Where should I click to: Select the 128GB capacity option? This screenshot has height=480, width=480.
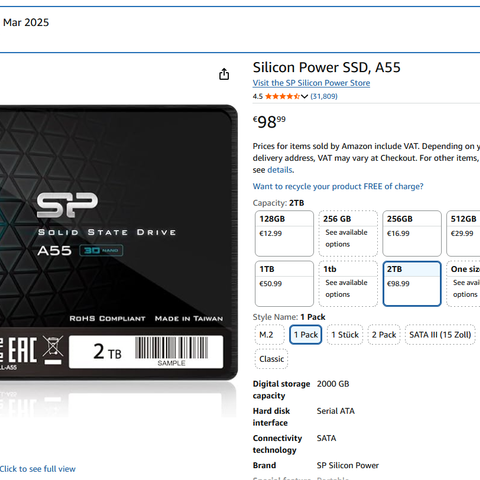[284, 233]
